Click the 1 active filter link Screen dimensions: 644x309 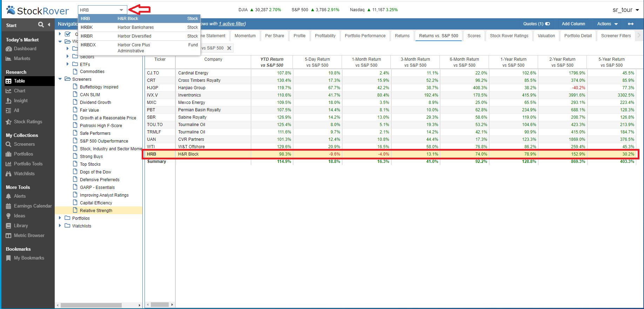click(232, 24)
